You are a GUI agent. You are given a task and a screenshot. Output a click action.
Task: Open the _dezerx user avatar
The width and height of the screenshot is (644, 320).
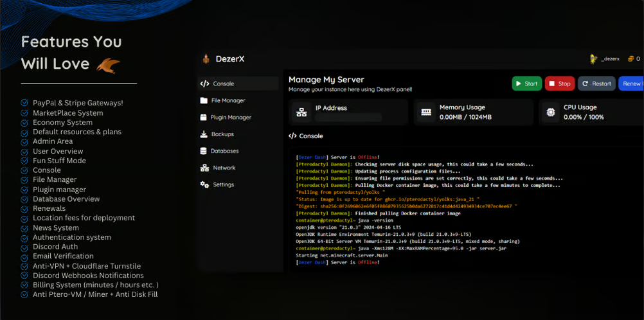tap(593, 59)
